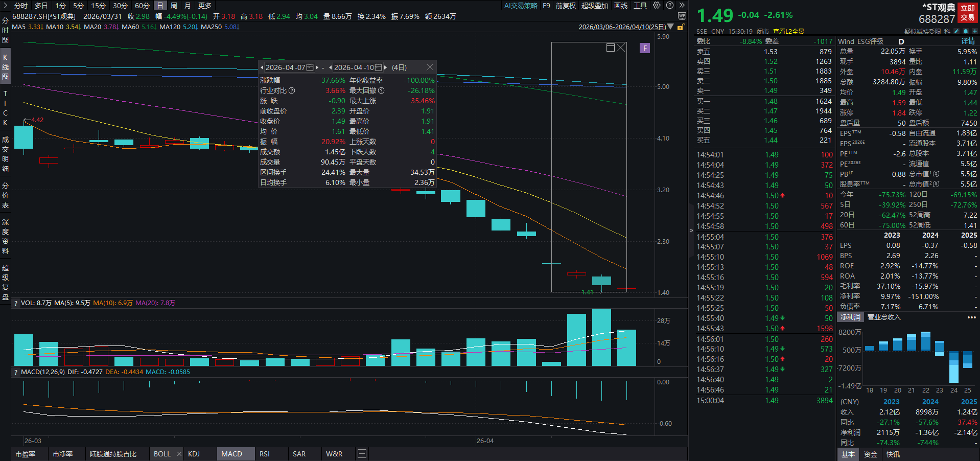Click the purple F flag marker on the chart
This screenshot has height=461, width=980.
644,48
